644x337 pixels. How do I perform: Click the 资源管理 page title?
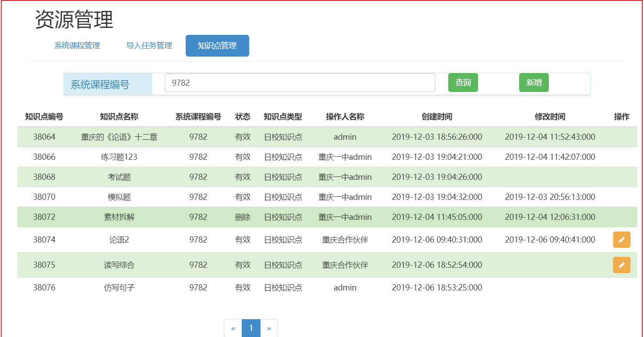pos(73,19)
